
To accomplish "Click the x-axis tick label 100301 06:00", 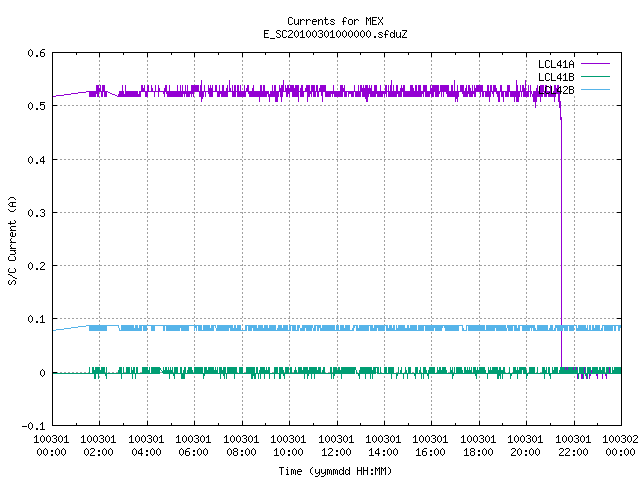I will coord(193,446).
